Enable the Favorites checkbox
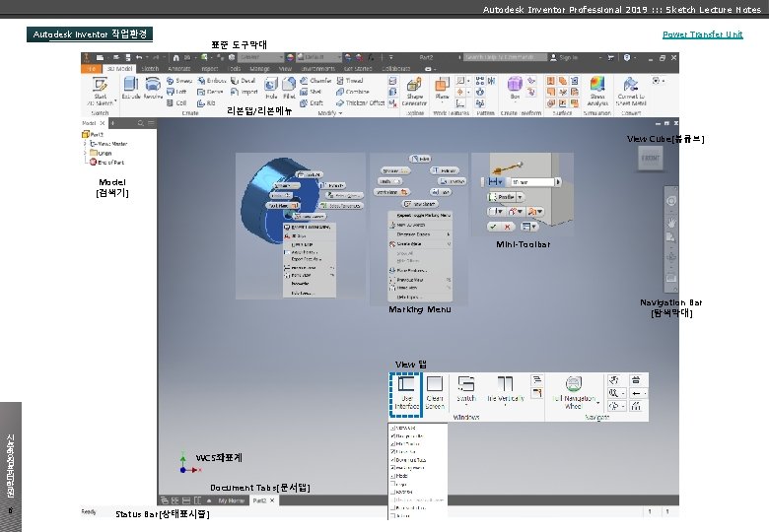 [392, 492]
